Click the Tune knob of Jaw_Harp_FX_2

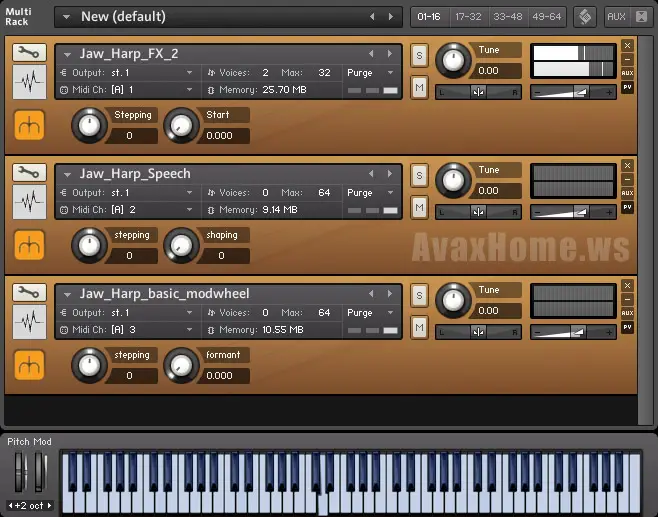[453, 60]
